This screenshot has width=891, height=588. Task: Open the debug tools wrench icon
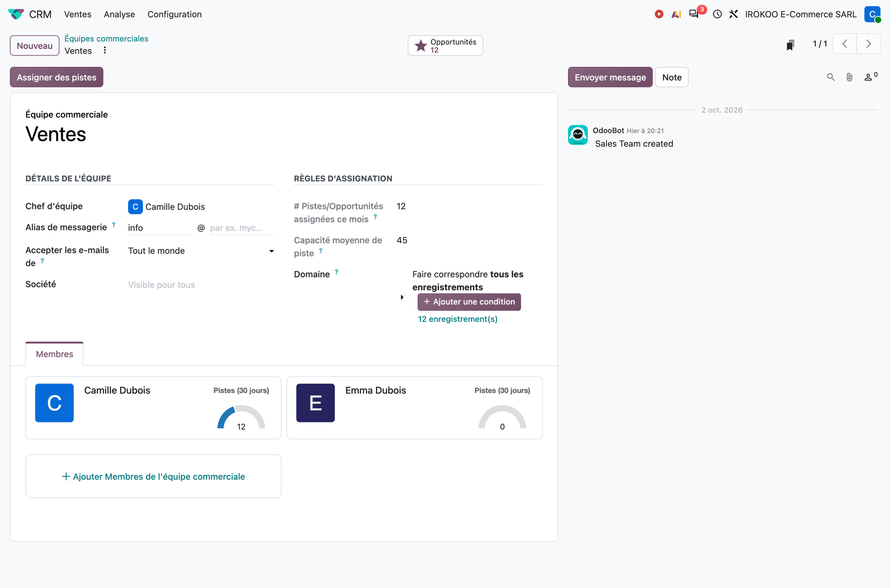tap(734, 14)
